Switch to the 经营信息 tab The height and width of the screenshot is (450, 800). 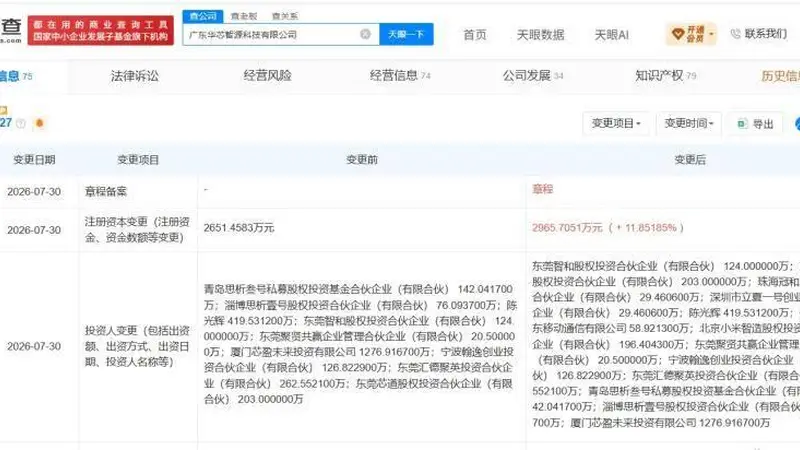(x=400, y=76)
